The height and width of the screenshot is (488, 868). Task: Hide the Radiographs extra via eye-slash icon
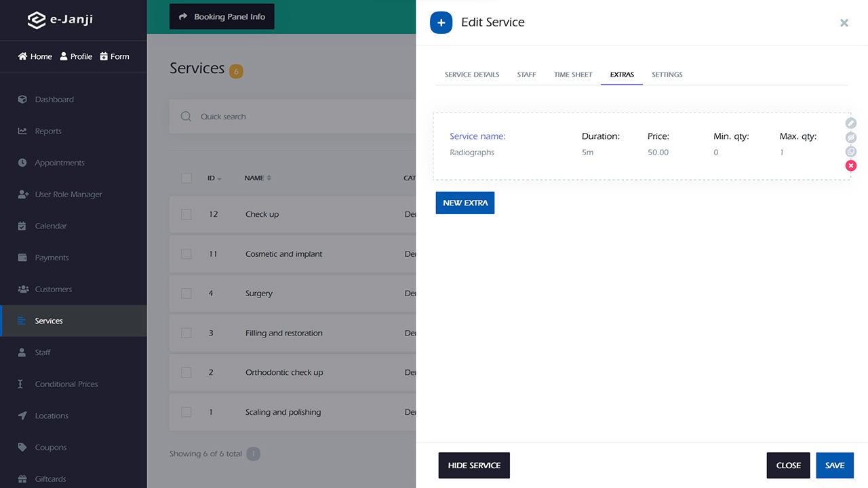coord(851,138)
